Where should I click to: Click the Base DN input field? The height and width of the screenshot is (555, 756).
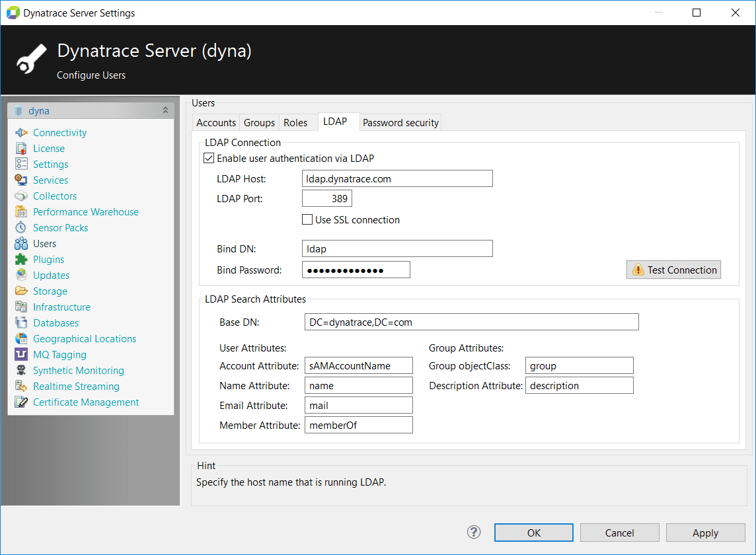pos(472,322)
